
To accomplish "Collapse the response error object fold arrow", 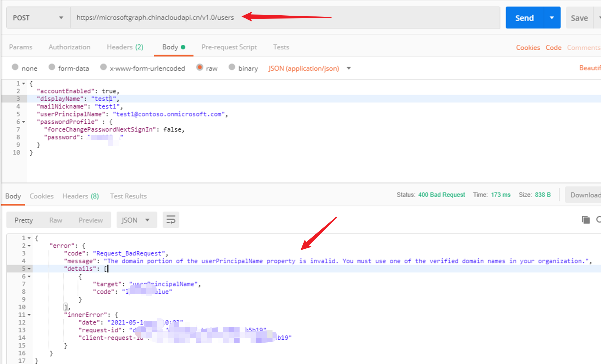I will 29,246.
